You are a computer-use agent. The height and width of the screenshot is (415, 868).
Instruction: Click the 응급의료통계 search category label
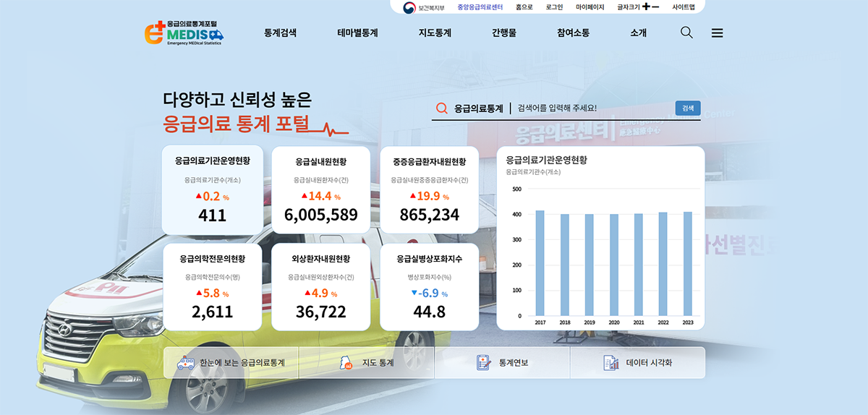coord(478,108)
